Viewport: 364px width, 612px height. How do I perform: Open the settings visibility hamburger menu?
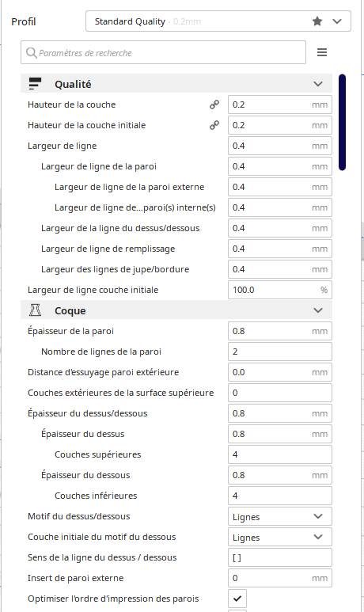[x=322, y=52]
